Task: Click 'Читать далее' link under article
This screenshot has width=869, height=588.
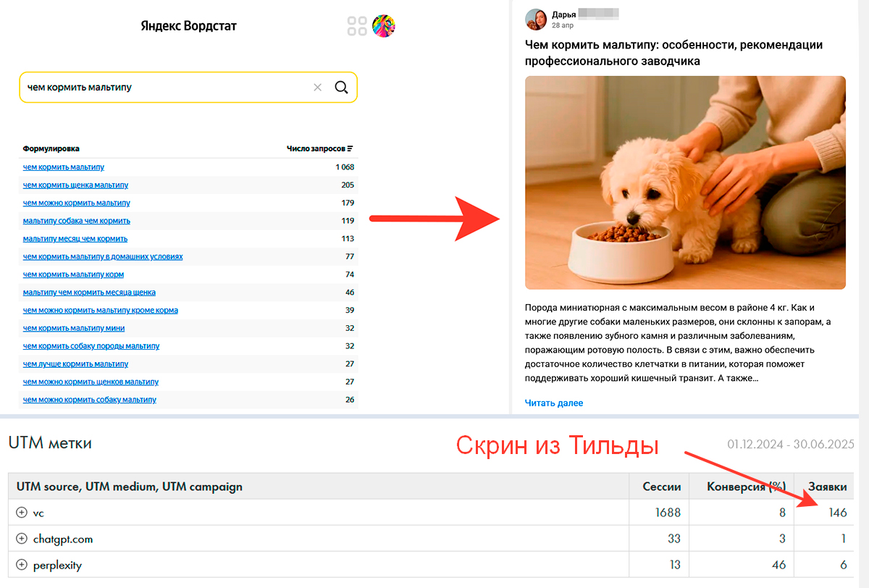Action: (x=553, y=403)
